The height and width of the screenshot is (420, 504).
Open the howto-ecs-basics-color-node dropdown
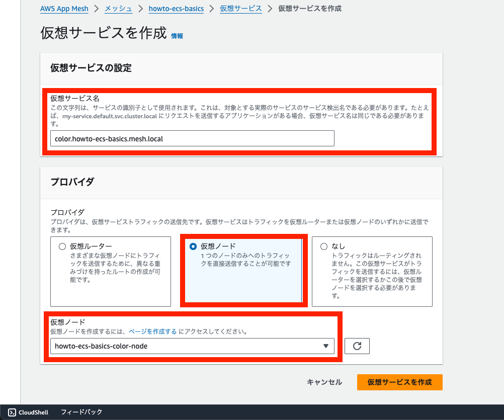click(192, 346)
